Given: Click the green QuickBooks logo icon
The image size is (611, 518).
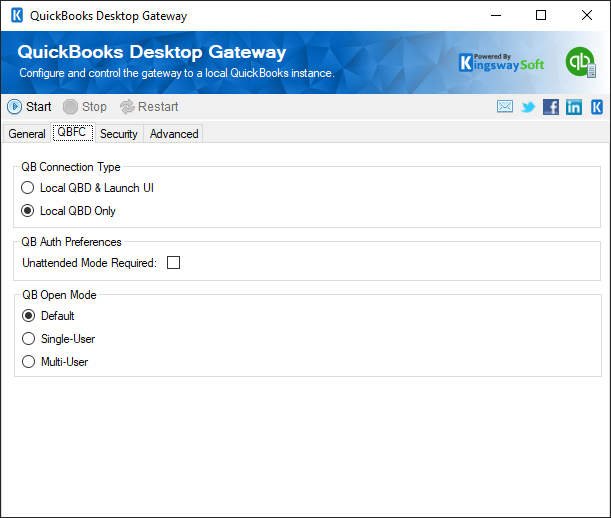Looking at the screenshot, I should point(581,62).
